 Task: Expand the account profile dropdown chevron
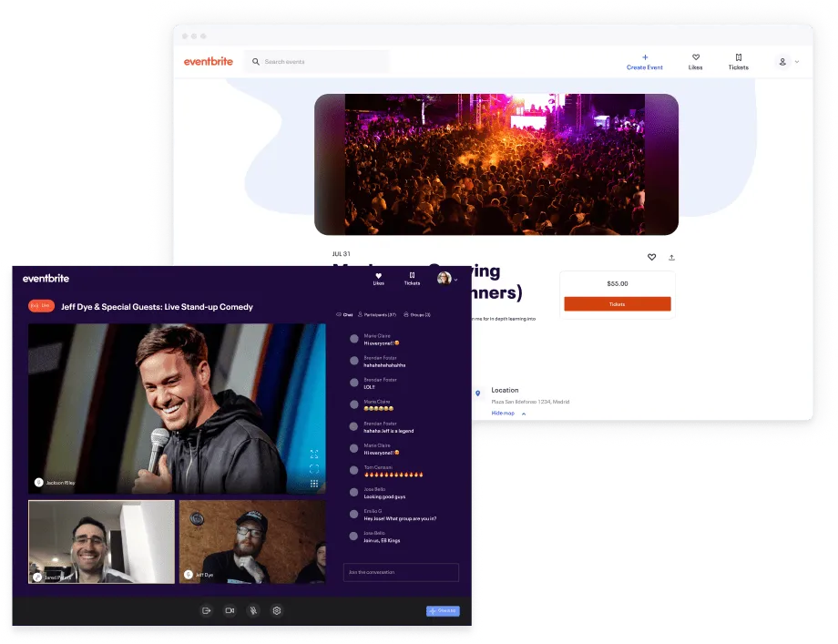pos(796,61)
